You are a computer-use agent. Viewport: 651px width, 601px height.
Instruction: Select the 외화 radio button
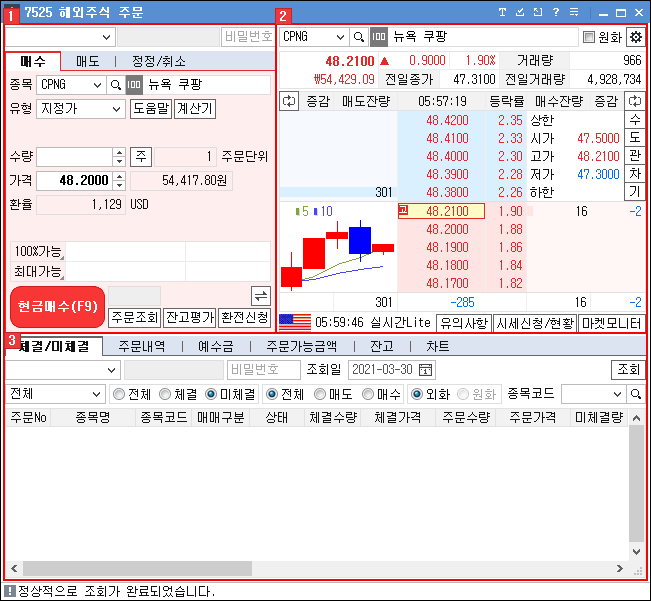pyautogui.click(x=416, y=394)
